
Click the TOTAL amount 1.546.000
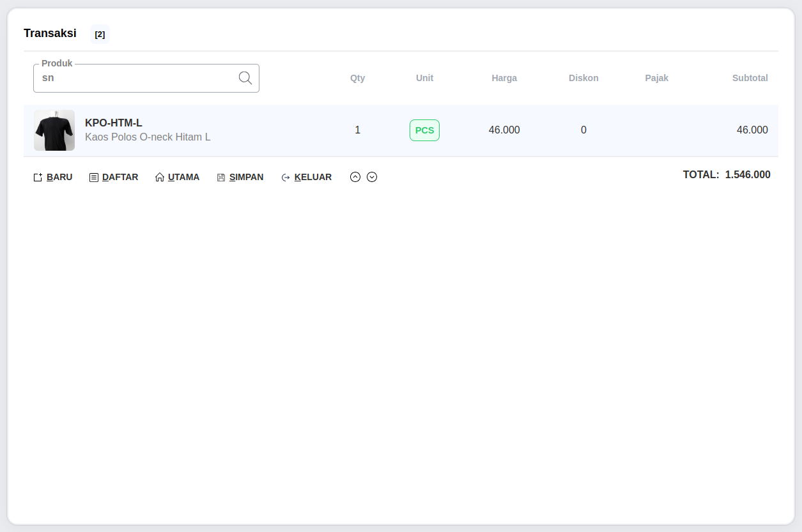pyautogui.click(x=747, y=174)
